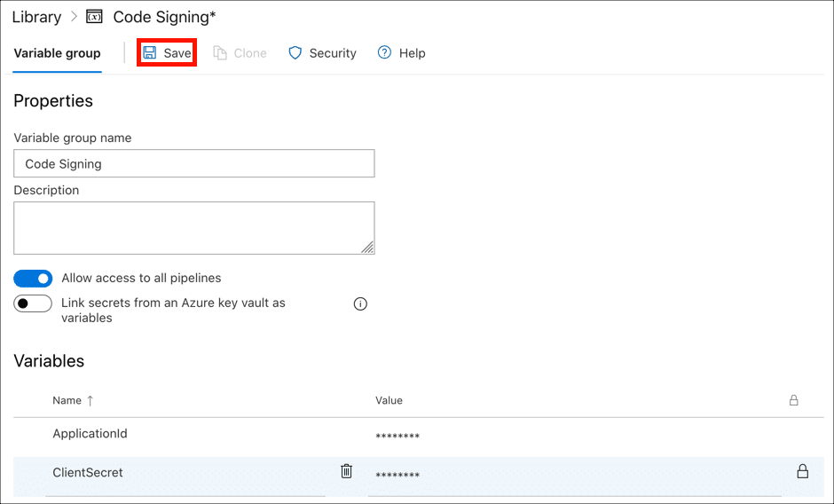Select the Variable group tab
The width and height of the screenshot is (834, 504).
tap(57, 53)
